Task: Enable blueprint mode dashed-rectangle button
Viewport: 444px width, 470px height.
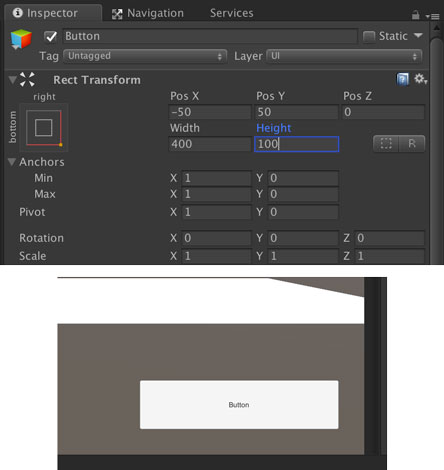Action: pos(386,144)
